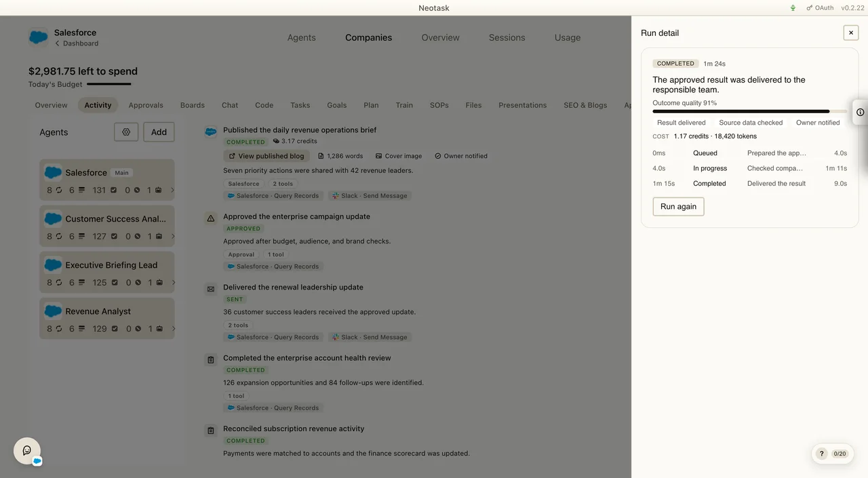Click the Today's Budget progress bar
Screen dimensions: 868x478
pyautogui.click(x=109, y=84)
